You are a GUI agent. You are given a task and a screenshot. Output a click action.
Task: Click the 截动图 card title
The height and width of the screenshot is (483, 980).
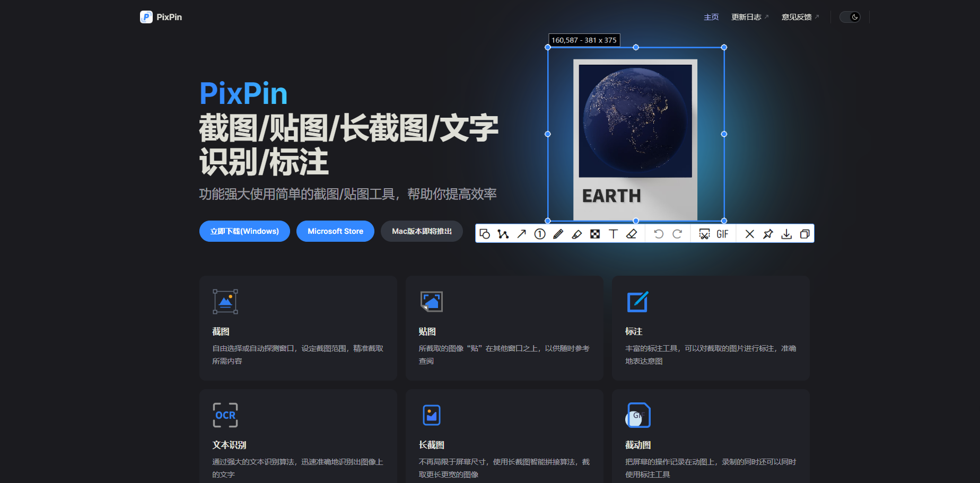coord(638,445)
